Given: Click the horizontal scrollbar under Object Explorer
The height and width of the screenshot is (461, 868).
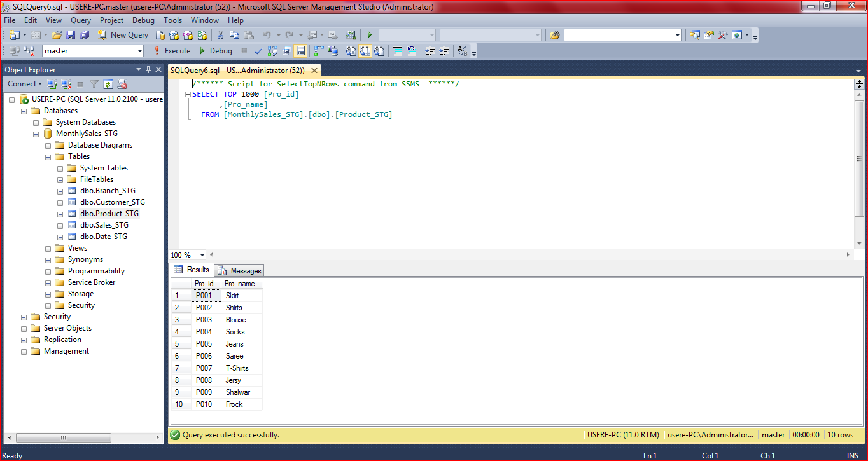Looking at the screenshot, I should (x=64, y=437).
